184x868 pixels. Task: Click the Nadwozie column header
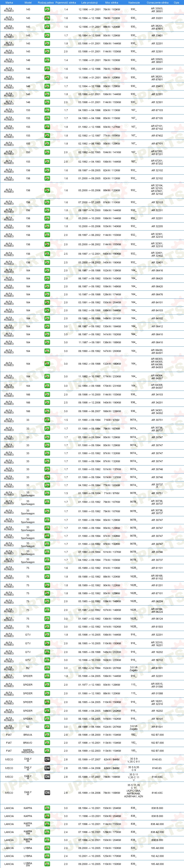(x=134, y=2)
